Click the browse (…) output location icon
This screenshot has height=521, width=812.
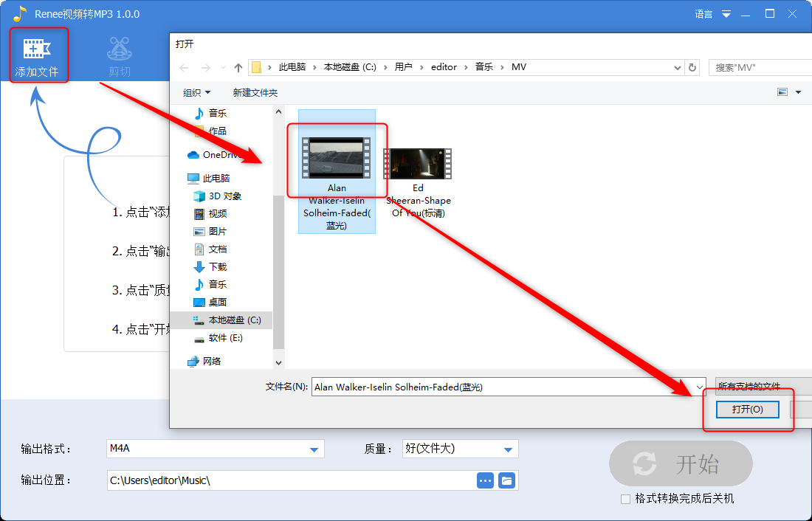coord(485,480)
